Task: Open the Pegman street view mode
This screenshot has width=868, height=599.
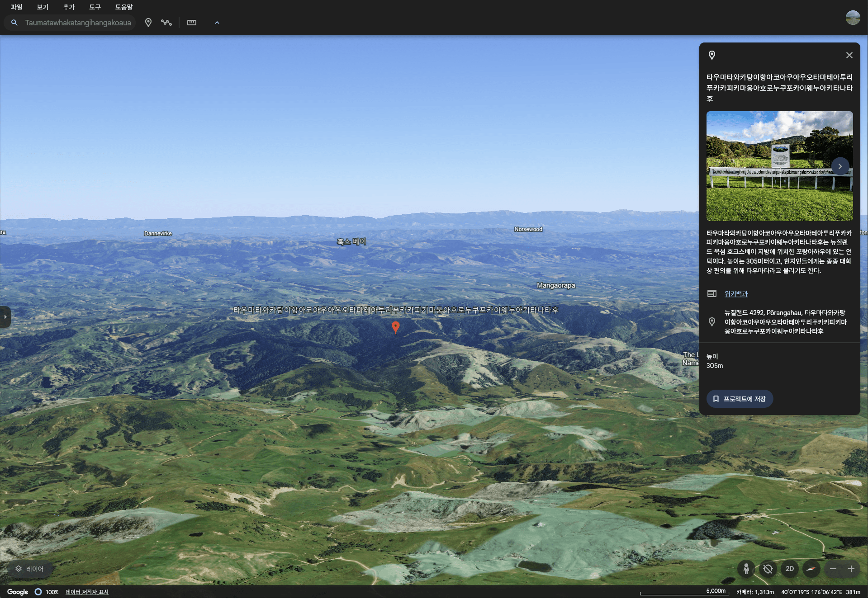Action: click(746, 569)
